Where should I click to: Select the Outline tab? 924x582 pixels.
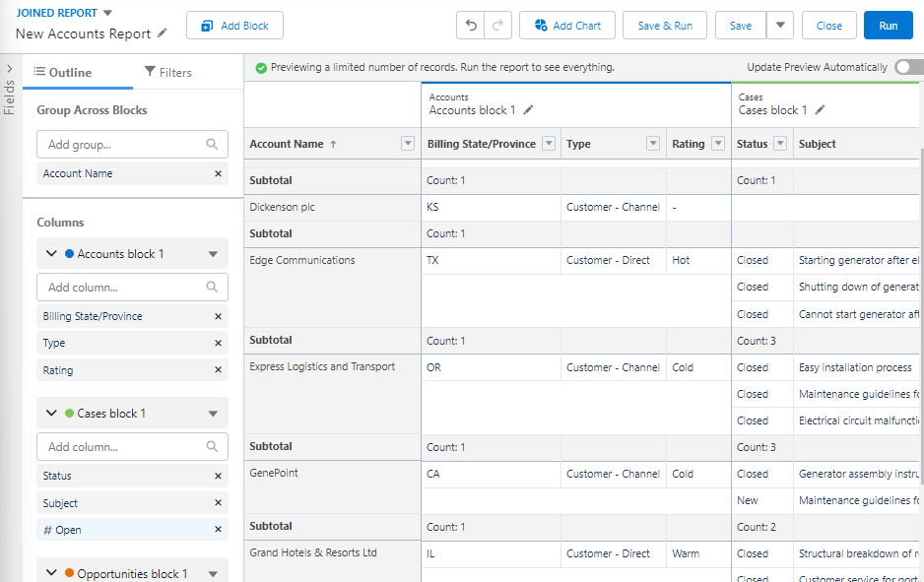[63, 72]
